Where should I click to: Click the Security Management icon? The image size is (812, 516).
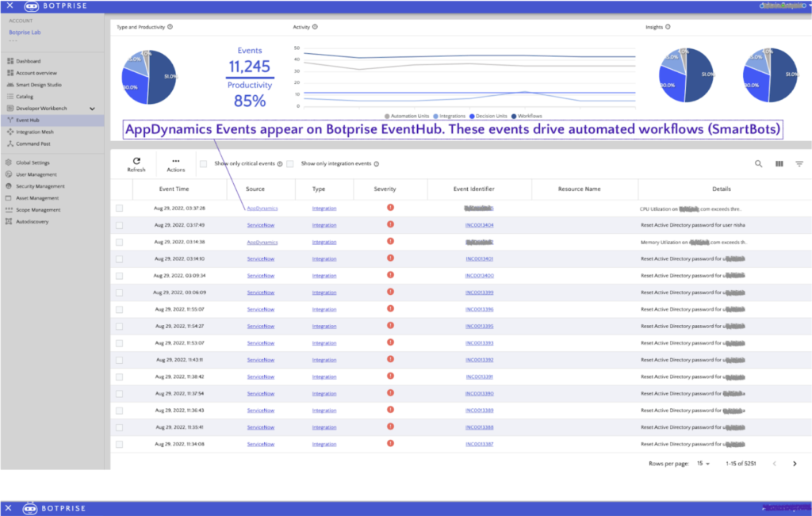(8, 185)
